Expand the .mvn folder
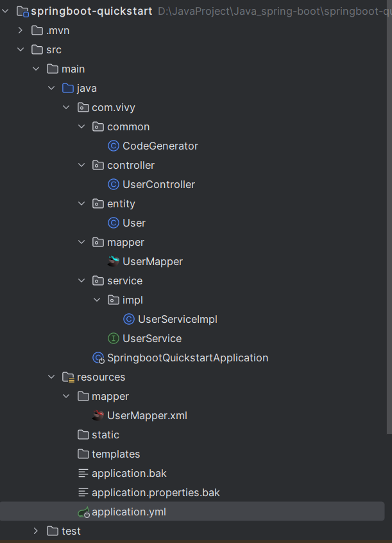Viewport: 392px width, 543px height. coord(21,30)
